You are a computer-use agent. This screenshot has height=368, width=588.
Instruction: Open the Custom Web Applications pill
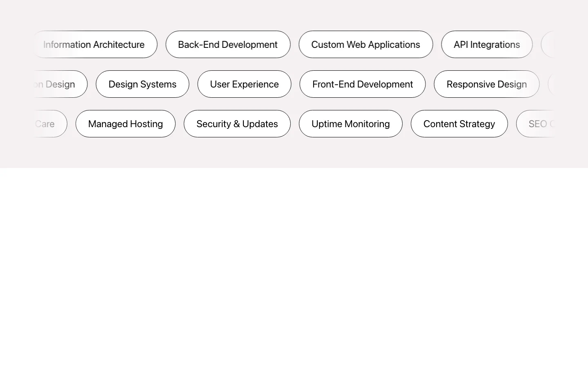(365, 44)
